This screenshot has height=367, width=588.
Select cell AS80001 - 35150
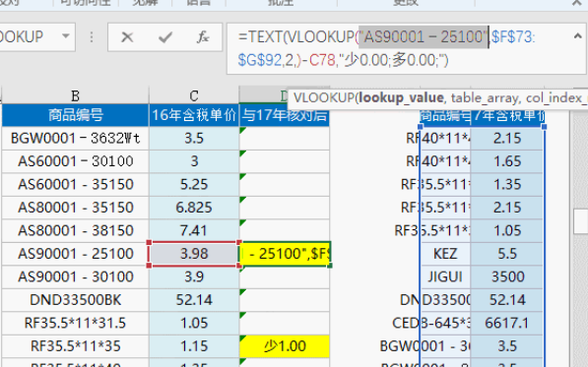76,208
